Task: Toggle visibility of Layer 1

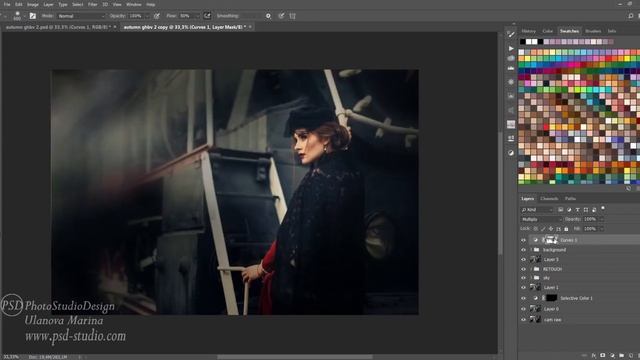Action: click(x=523, y=287)
